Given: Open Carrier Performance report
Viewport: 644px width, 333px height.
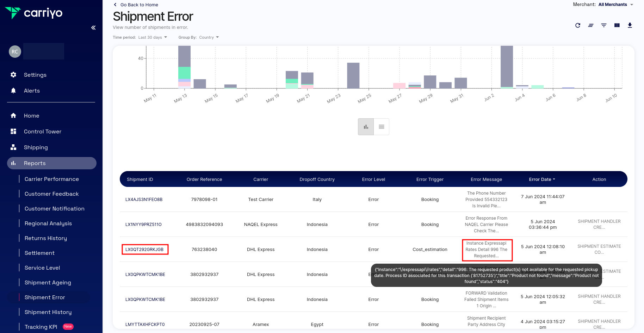Looking at the screenshot, I should tap(52, 179).
